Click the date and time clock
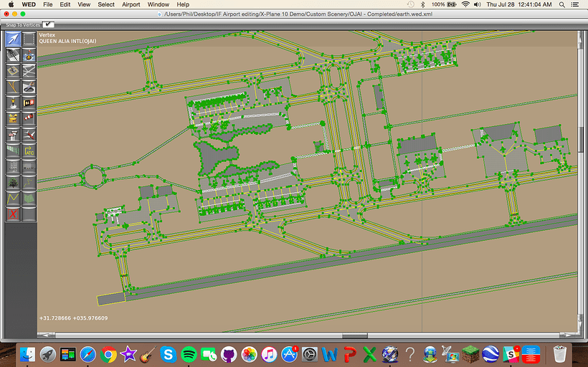Viewport: 588px width, 367px height. pos(519,4)
